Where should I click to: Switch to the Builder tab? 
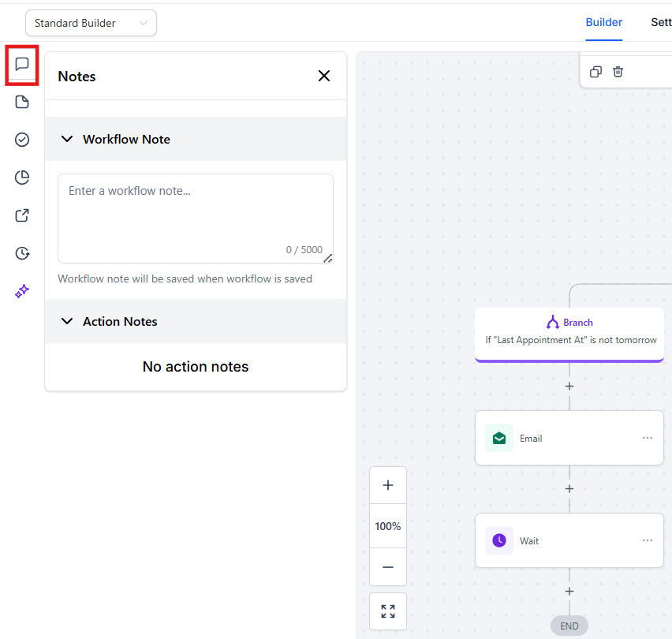[603, 22]
